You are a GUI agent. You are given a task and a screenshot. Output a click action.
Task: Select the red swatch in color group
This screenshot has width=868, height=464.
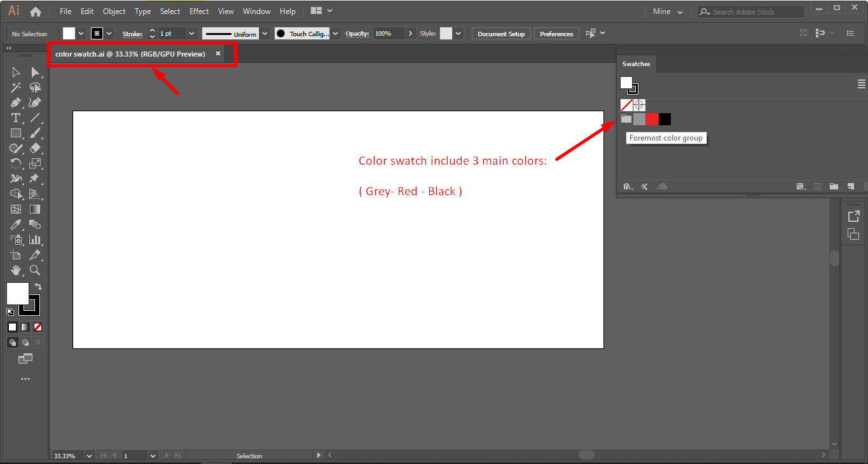(x=652, y=119)
